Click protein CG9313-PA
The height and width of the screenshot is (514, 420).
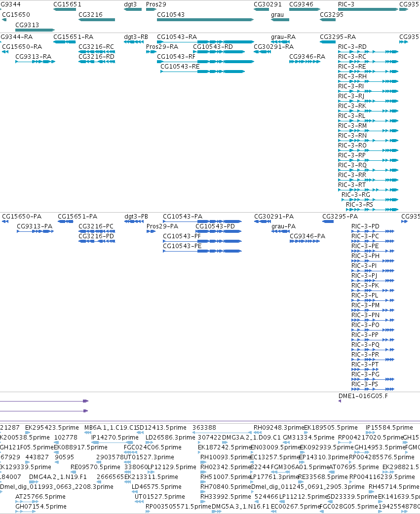point(35,226)
